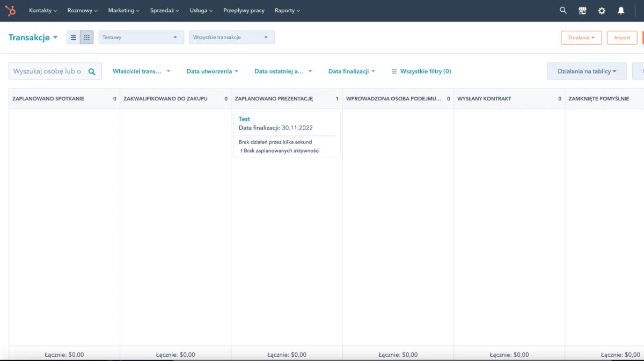The image size is (644, 361).
Task: Click the Import button
Action: (x=622, y=38)
